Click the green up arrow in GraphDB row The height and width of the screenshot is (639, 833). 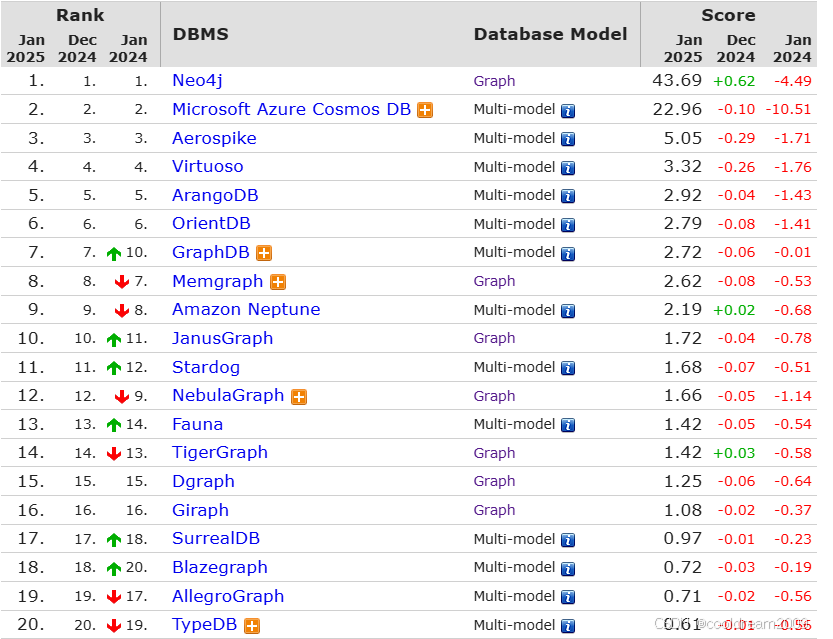(114, 253)
